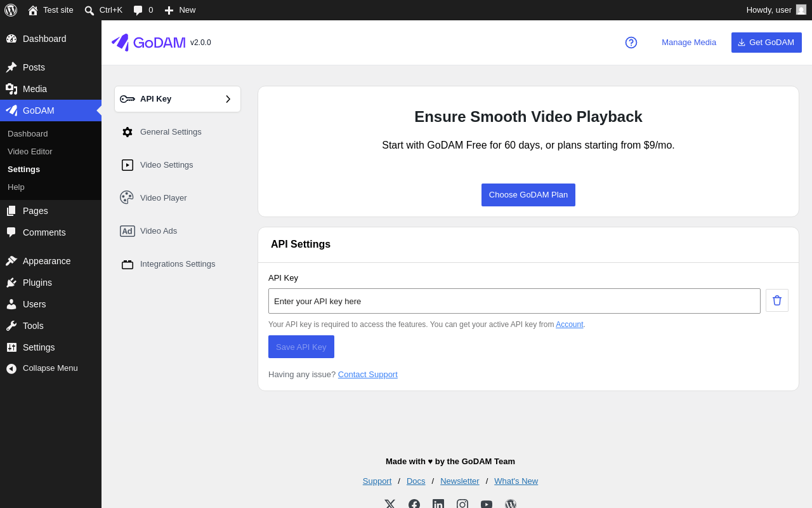The width and height of the screenshot is (812, 508).
Task: Collapse the admin sidebar menu
Action: coord(51,368)
